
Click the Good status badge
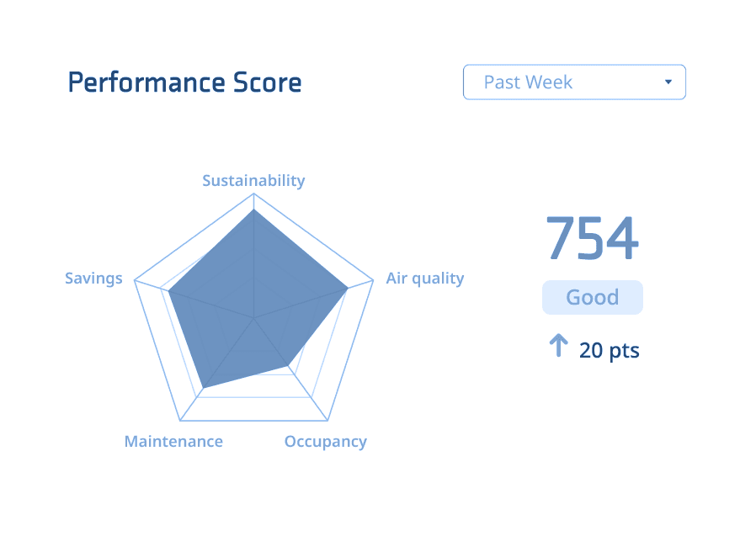pyautogui.click(x=593, y=297)
